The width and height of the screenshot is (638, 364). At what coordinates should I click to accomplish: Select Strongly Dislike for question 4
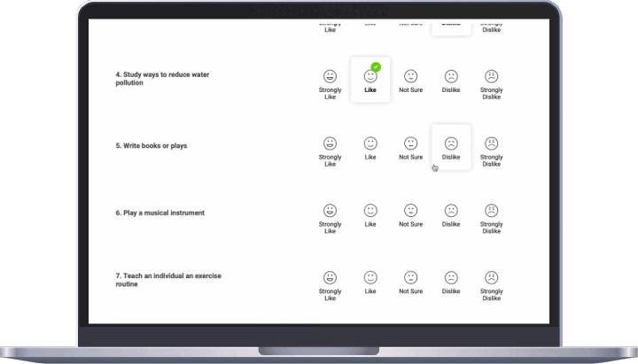point(491,77)
